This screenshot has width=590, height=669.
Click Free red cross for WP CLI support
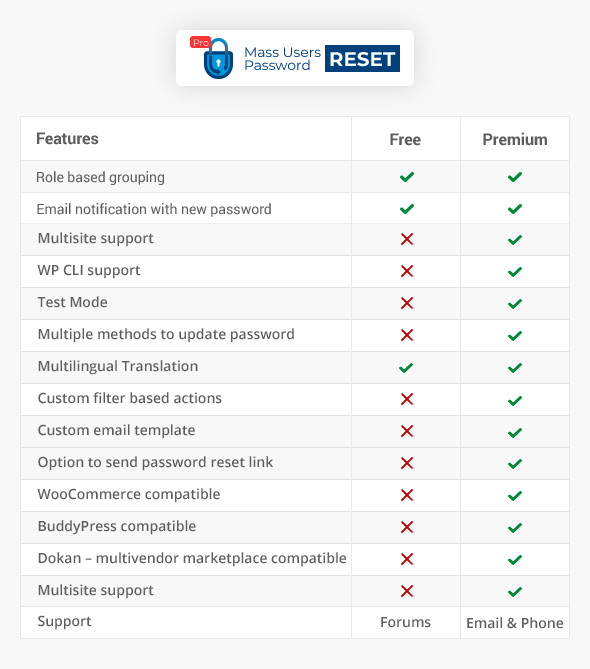tap(407, 271)
